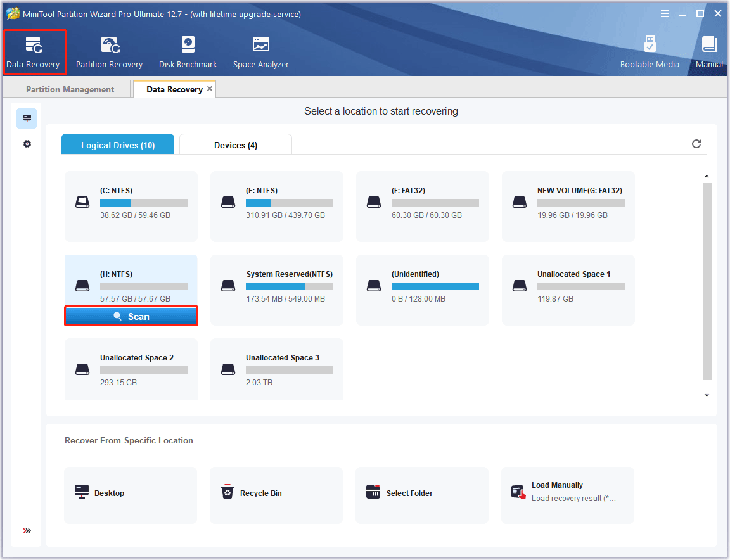Switch to Partition Management tab
This screenshot has height=560, width=730.
[70, 89]
